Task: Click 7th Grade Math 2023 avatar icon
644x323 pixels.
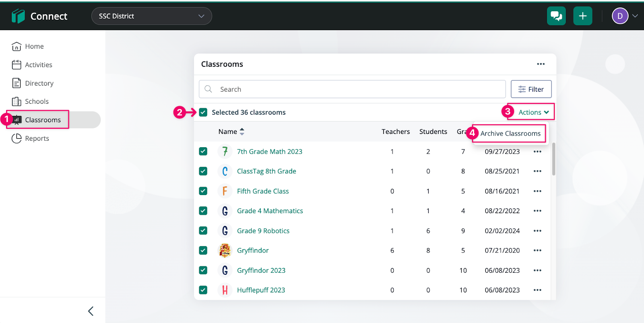Action: [225, 151]
